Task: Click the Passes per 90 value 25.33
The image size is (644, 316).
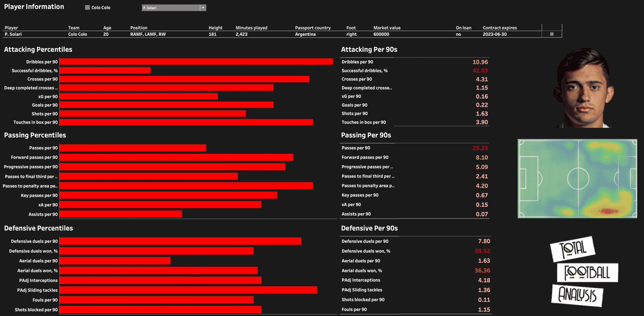Action: 480,148
